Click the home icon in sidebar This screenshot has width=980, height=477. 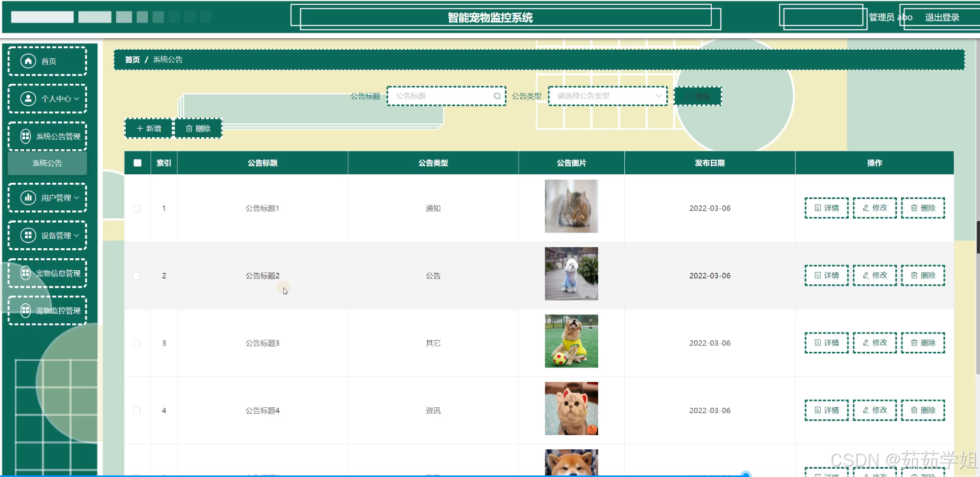[x=28, y=61]
